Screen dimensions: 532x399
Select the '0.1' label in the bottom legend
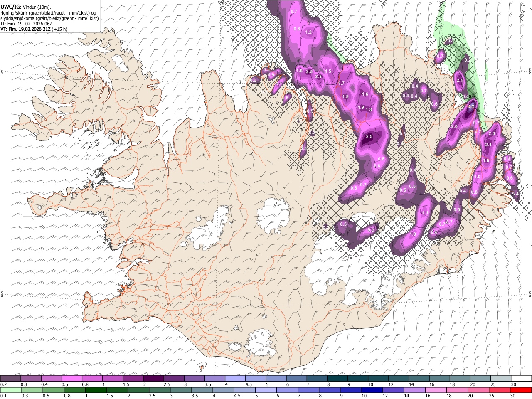click(x=4, y=396)
